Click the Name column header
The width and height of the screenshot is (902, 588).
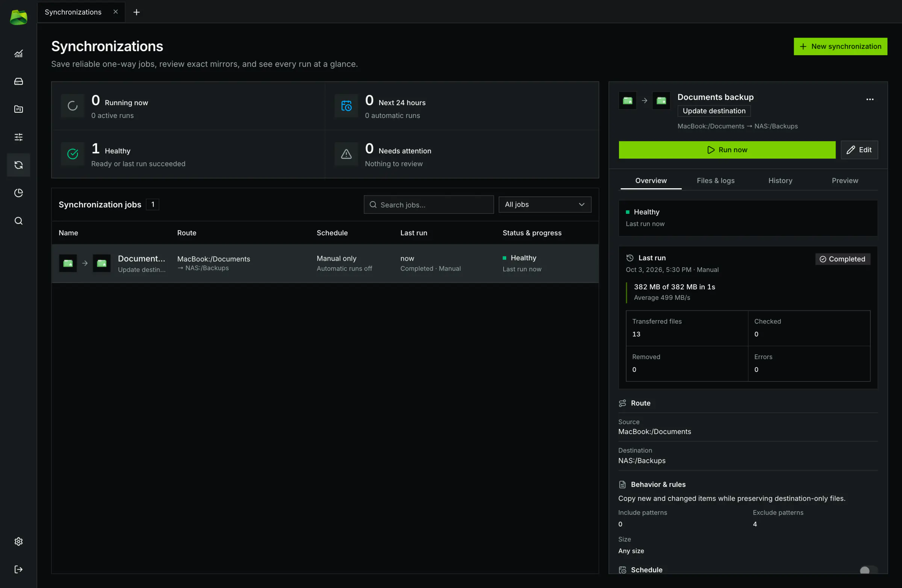(x=68, y=233)
